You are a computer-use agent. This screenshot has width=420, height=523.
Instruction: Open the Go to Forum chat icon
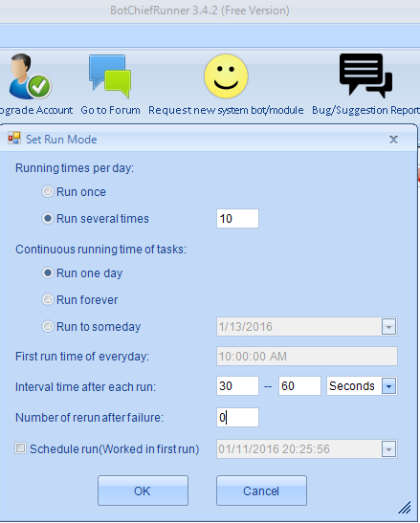pos(110,76)
